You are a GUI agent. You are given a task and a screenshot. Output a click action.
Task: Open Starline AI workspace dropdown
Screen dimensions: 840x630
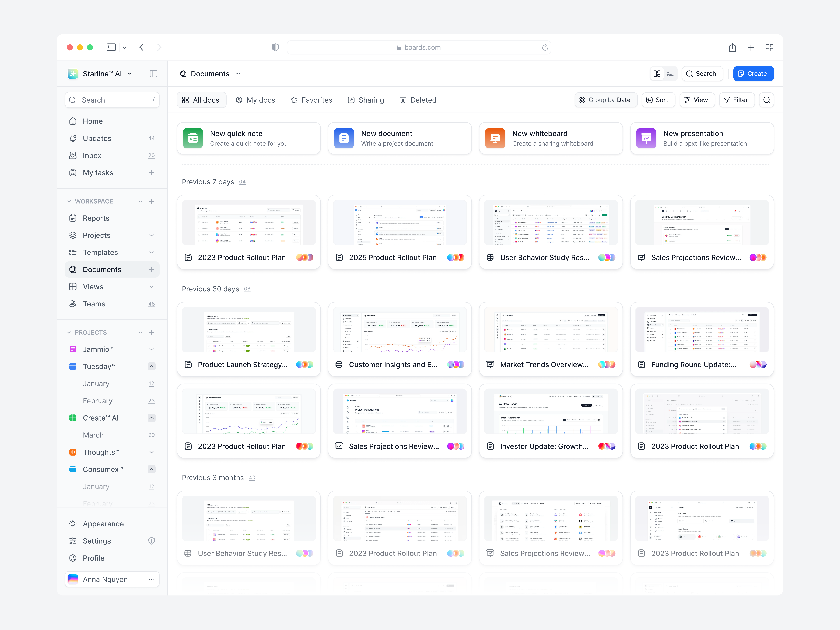point(129,74)
